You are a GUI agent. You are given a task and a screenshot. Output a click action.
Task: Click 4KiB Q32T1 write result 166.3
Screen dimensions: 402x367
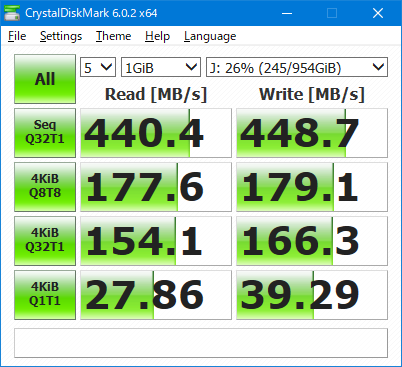pos(312,241)
